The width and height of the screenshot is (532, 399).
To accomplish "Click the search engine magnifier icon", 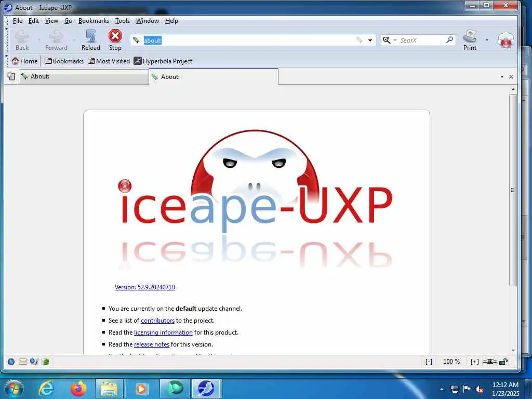I will point(386,40).
